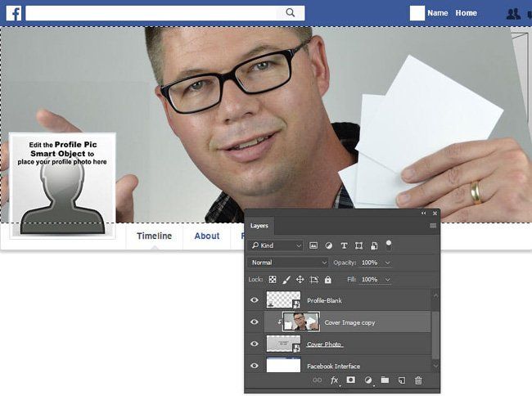
Task: Open the Layers panel flyout menu
Action: [433, 226]
